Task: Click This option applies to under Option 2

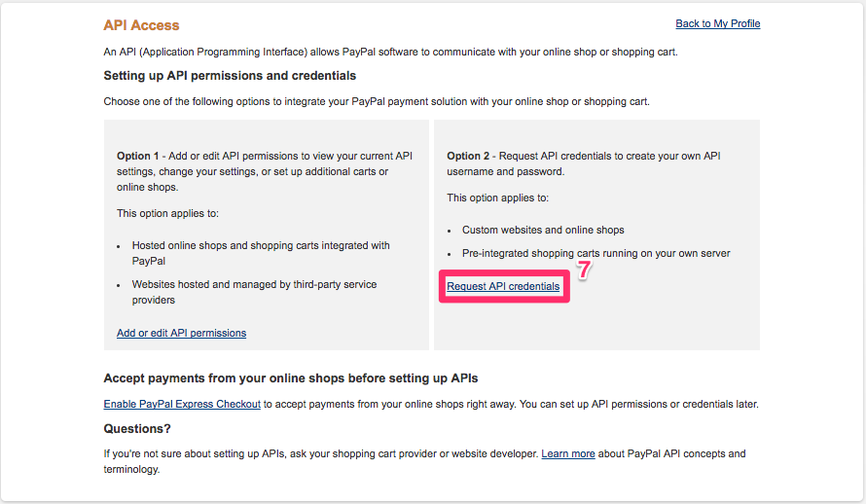Action: [497, 198]
